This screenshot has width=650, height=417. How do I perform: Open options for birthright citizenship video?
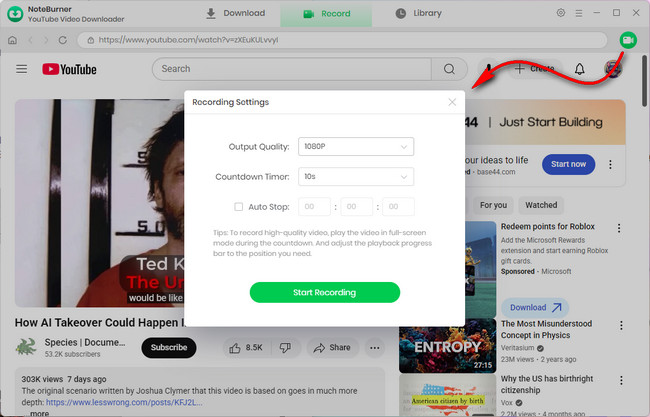621,381
